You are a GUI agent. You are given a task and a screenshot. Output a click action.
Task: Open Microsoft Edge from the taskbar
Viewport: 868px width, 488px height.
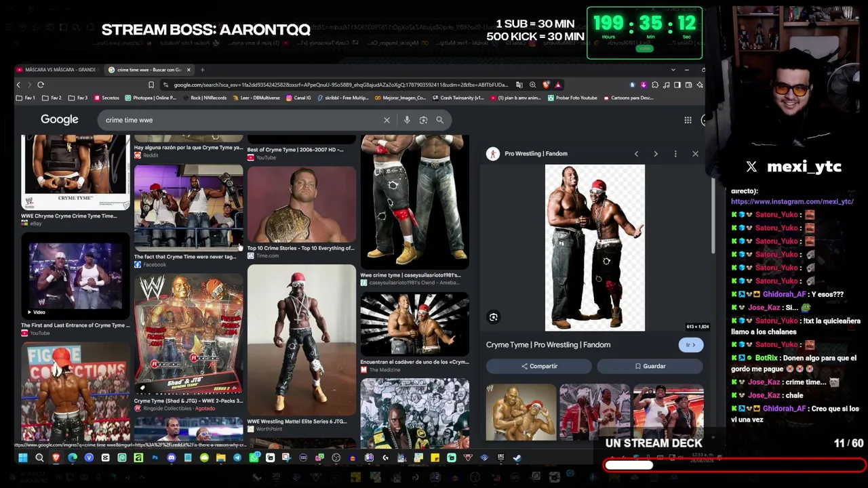[x=73, y=458]
